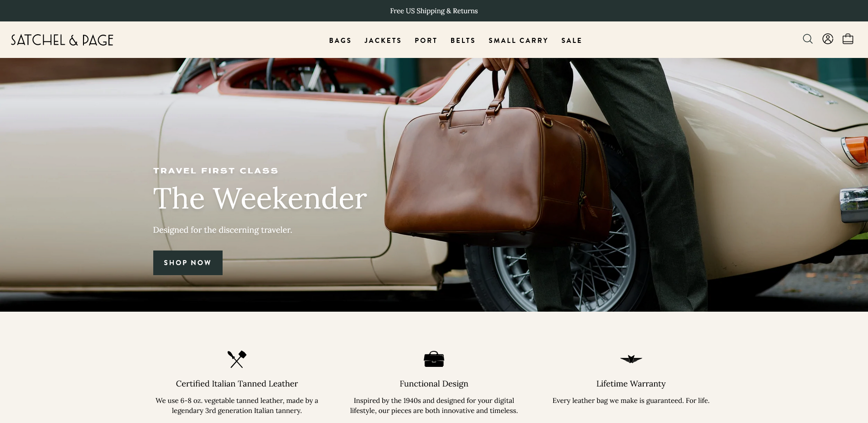Click the briefcase Functional Design icon
Viewport: 868px width, 423px height.
point(434,359)
